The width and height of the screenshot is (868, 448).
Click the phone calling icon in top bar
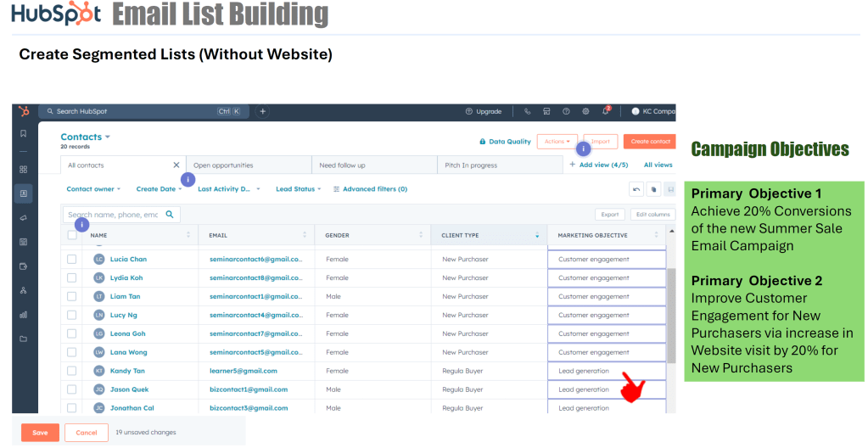(527, 111)
